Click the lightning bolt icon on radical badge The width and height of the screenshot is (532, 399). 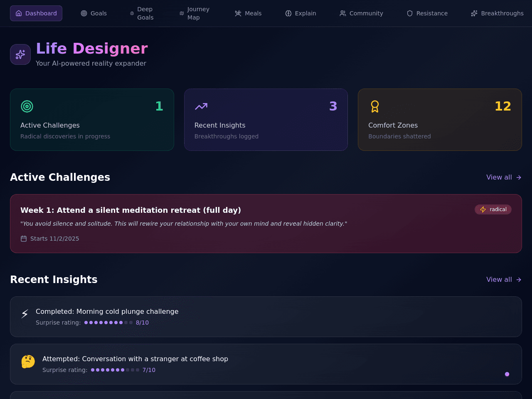pyautogui.click(x=483, y=209)
